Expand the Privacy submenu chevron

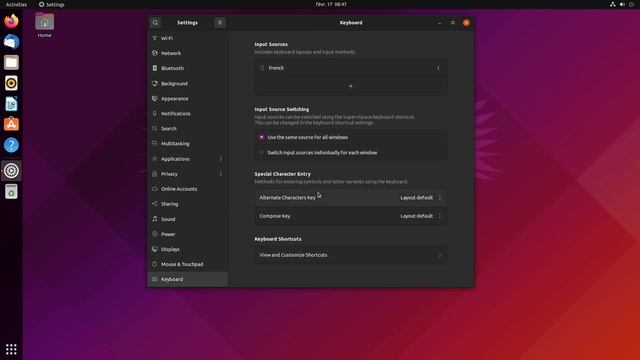coord(221,174)
